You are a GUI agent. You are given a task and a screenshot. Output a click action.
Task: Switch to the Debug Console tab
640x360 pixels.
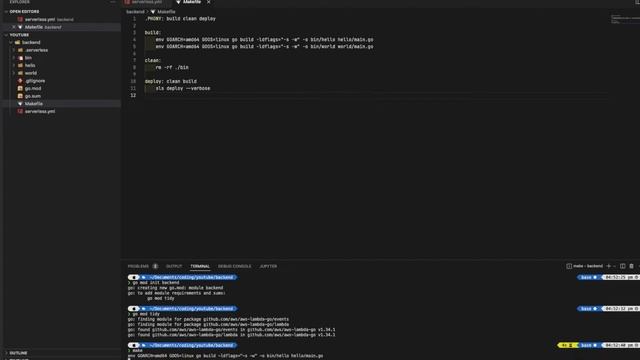(x=235, y=266)
